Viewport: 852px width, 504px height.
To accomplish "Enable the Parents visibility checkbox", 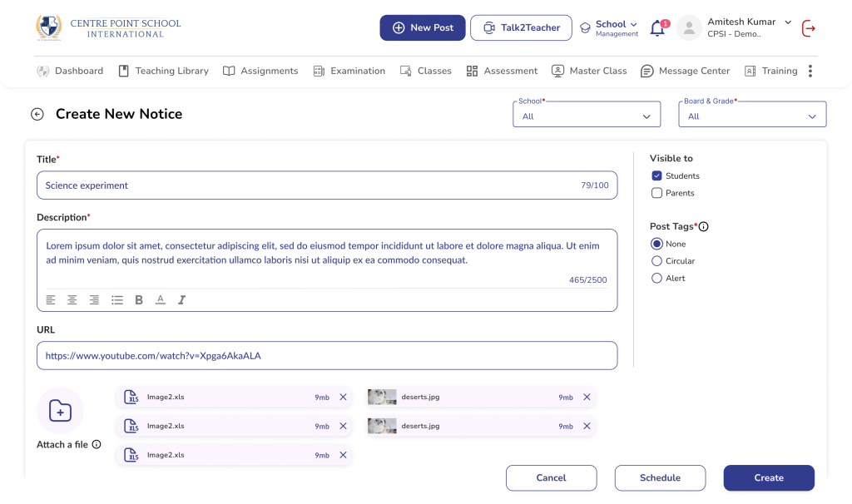I will tap(656, 193).
